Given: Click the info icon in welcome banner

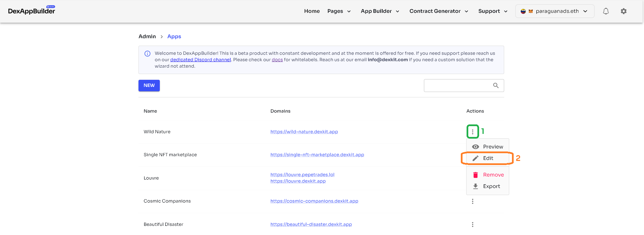Looking at the screenshot, I should [148, 53].
